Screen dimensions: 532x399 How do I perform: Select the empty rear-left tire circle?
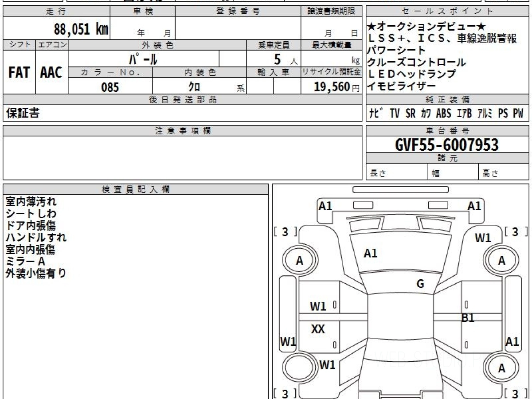pos(300,368)
